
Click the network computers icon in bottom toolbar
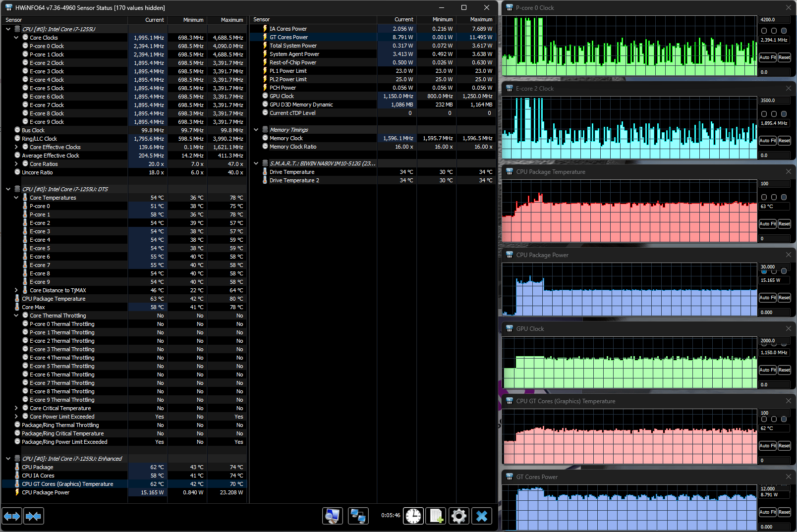pos(358,516)
